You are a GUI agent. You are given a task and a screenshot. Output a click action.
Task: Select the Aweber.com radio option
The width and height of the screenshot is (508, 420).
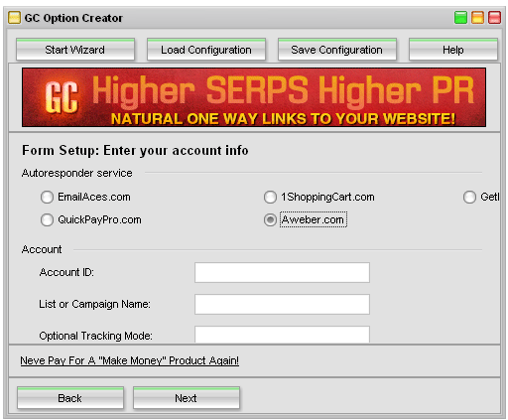(270, 219)
